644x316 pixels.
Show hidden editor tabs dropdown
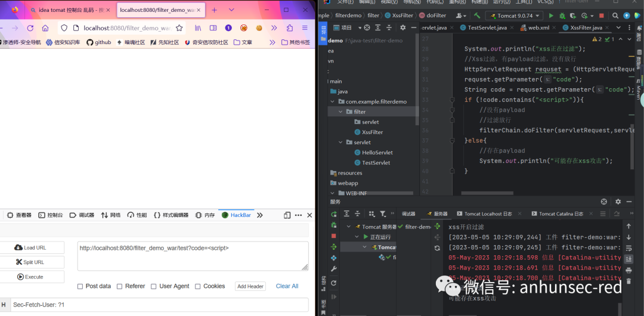pyautogui.click(x=618, y=27)
